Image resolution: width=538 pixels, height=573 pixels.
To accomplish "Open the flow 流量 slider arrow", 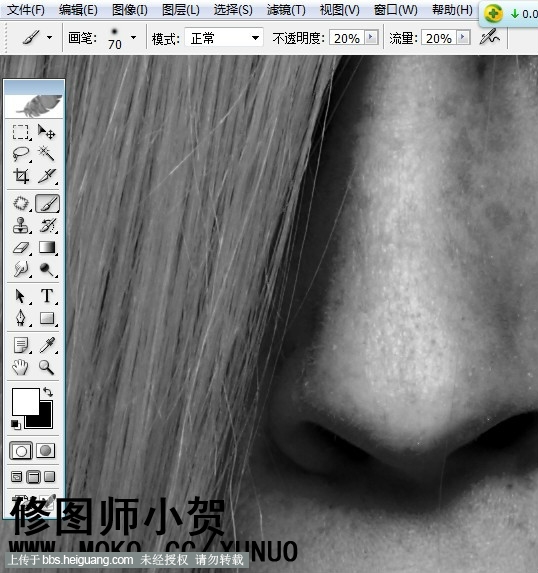I will pyautogui.click(x=463, y=37).
